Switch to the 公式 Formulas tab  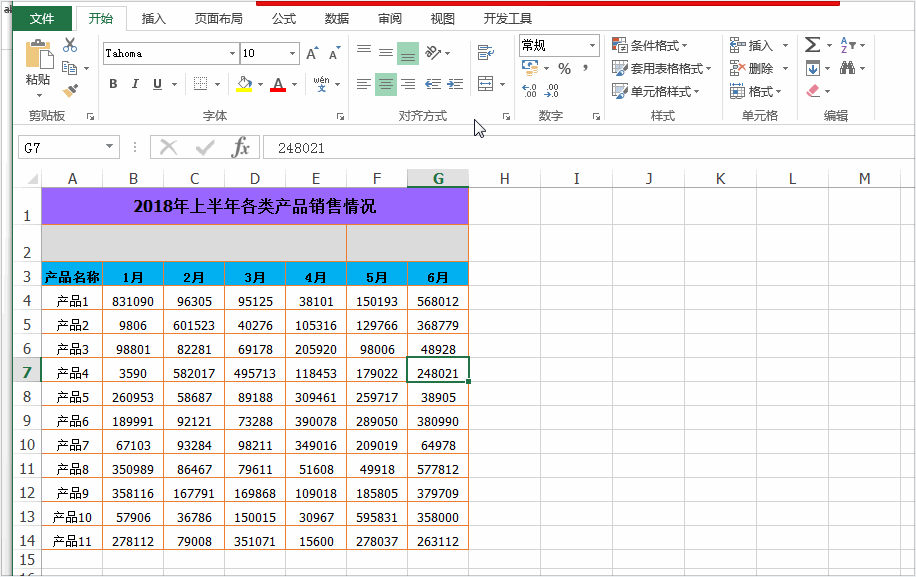(x=284, y=19)
